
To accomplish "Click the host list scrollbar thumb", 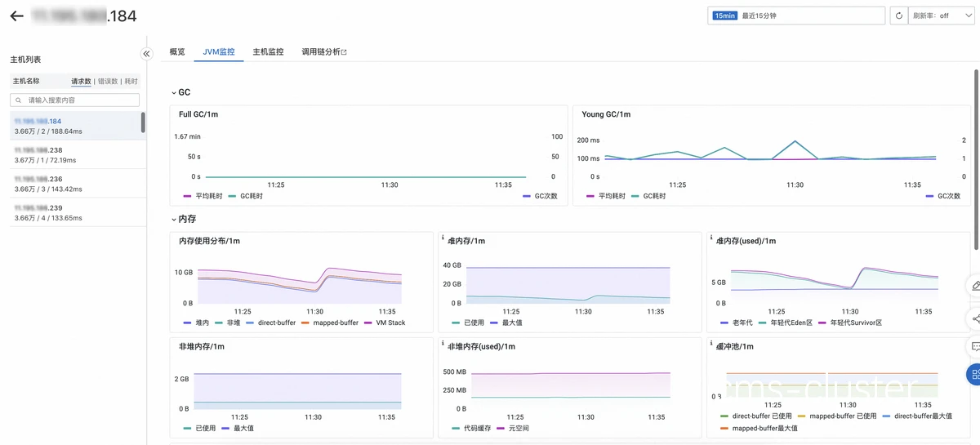I will [x=144, y=122].
